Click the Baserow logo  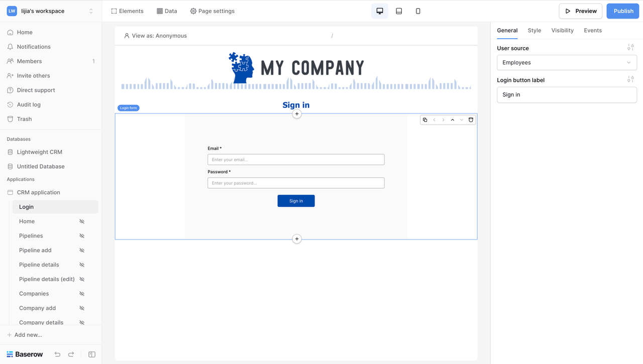25,354
